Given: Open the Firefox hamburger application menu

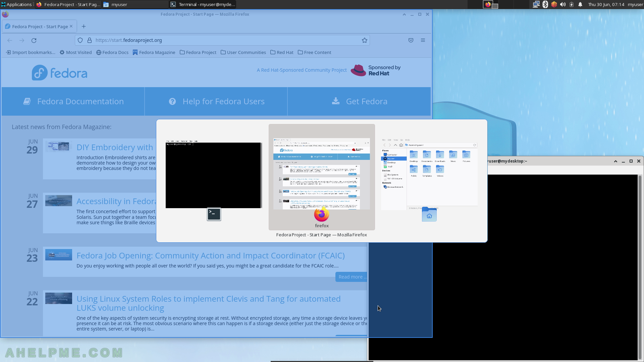Looking at the screenshot, I should click(x=423, y=40).
